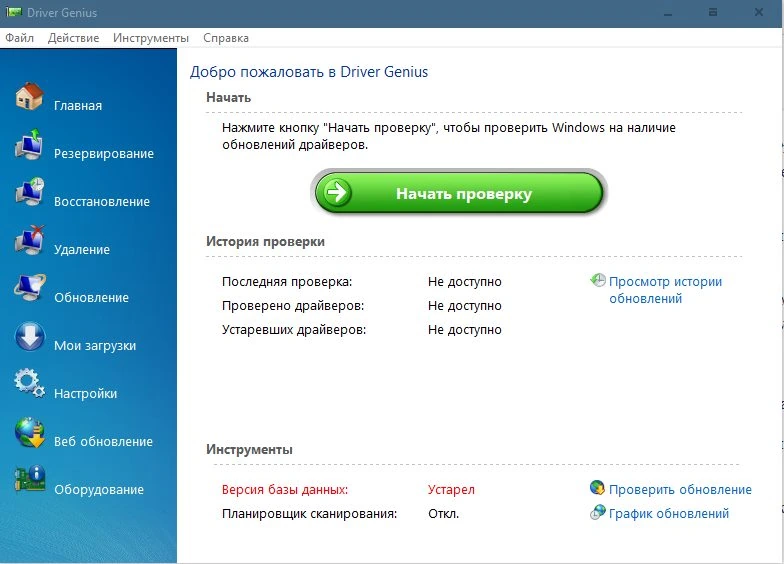Select Мои загрузки sidebar label
This screenshot has width=784, height=564.
click(95, 346)
